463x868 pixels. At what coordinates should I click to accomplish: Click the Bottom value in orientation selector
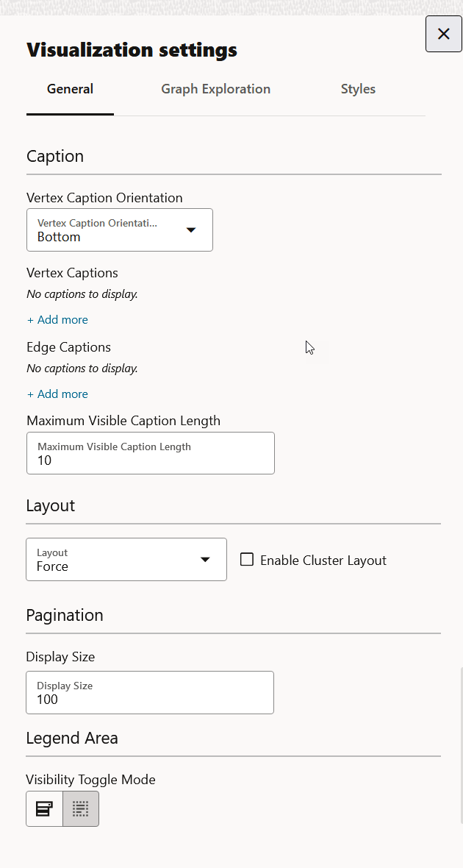[59, 237]
